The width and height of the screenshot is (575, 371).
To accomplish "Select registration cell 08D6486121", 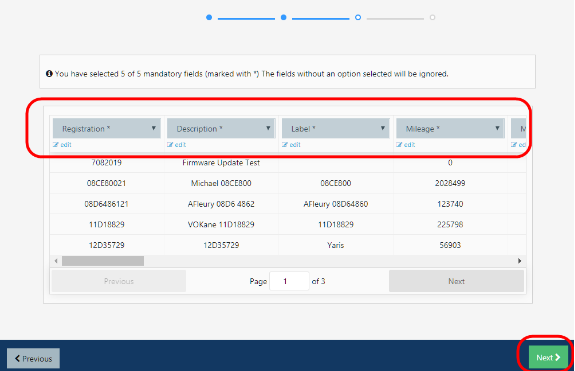I will point(107,204).
